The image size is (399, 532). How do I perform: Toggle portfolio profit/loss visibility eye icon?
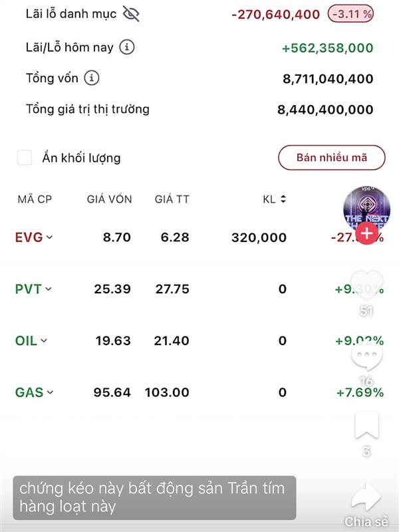pyautogui.click(x=131, y=13)
